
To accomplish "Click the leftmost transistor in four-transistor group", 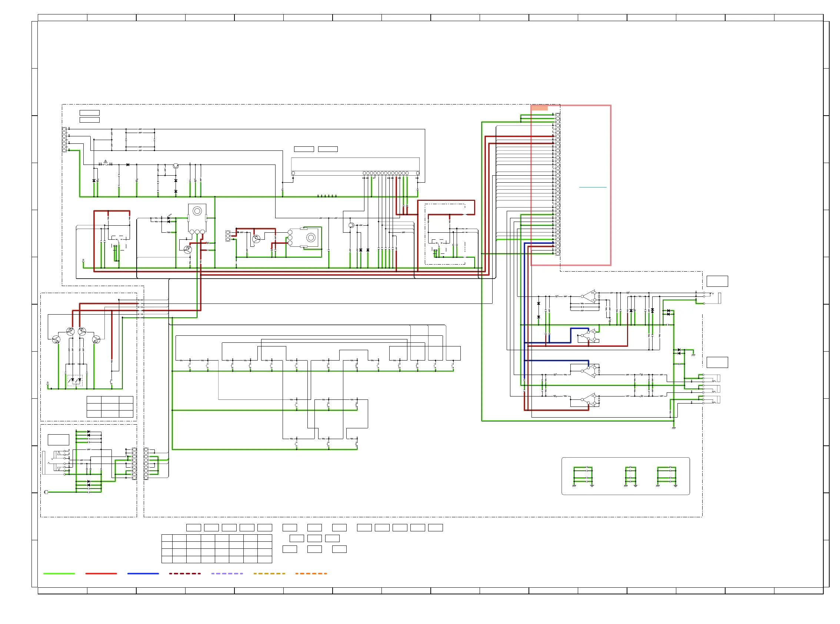I will point(56,339).
